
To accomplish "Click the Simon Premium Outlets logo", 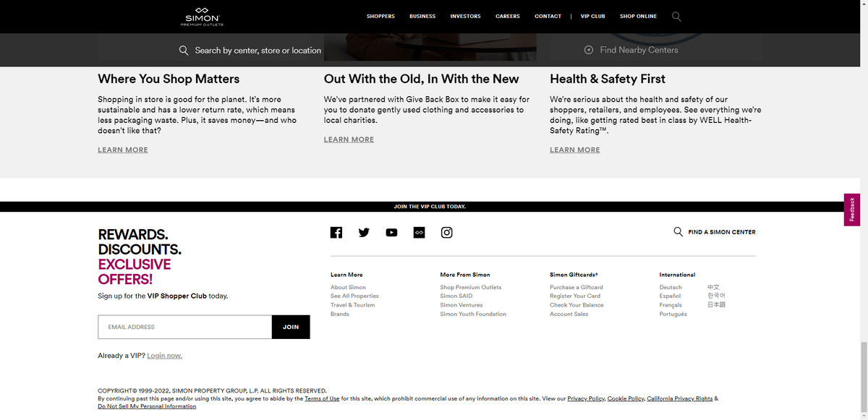I will pos(202,16).
